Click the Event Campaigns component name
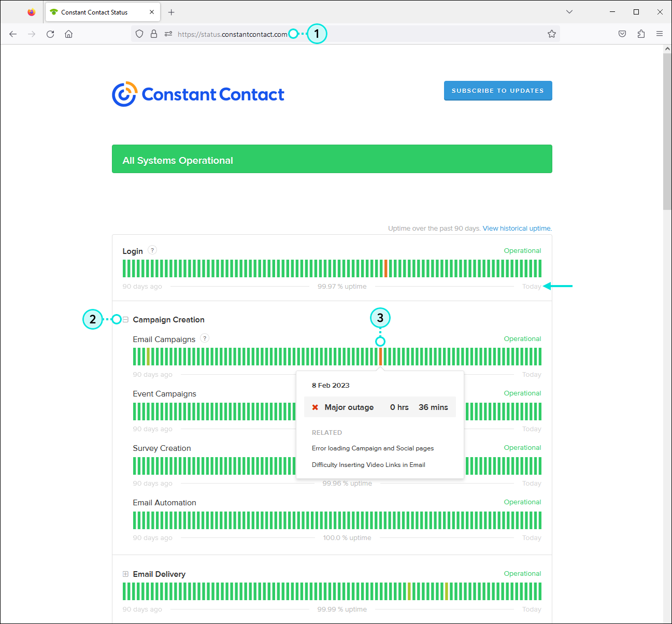Screen dimensions: 672x624 (x=165, y=394)
